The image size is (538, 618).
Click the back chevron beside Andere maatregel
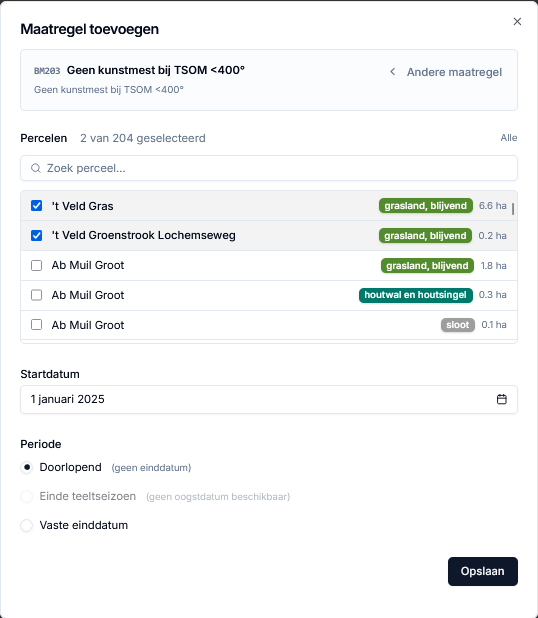[393, 72]
